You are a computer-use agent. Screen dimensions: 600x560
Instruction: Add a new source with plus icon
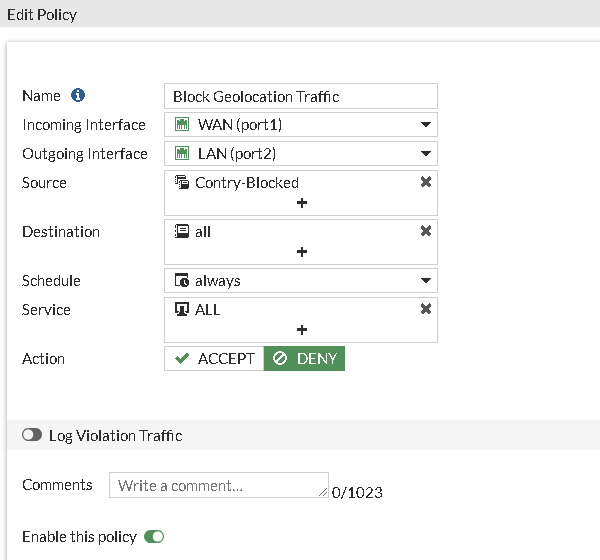tap(301, 203)
